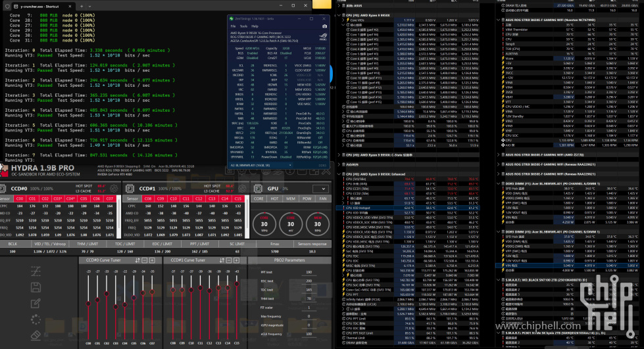644x349 pixels.
Task: Click the PPT / LIMIT header in HYDRA
Action: click(x=199, y=244)
